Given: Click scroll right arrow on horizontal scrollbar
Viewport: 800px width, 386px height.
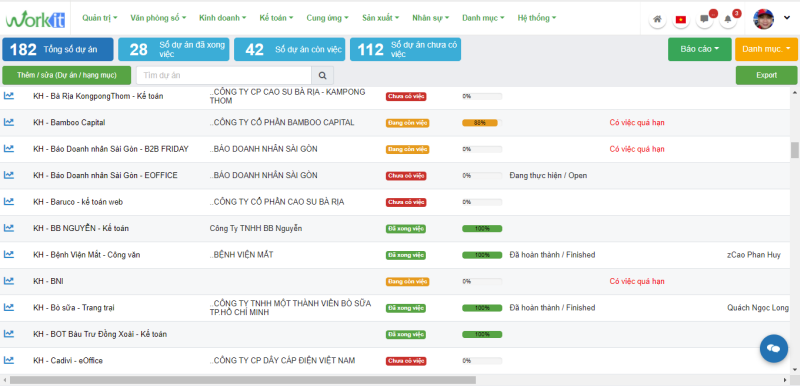Looking at the screenshot, I should click(x=785, y=380).
